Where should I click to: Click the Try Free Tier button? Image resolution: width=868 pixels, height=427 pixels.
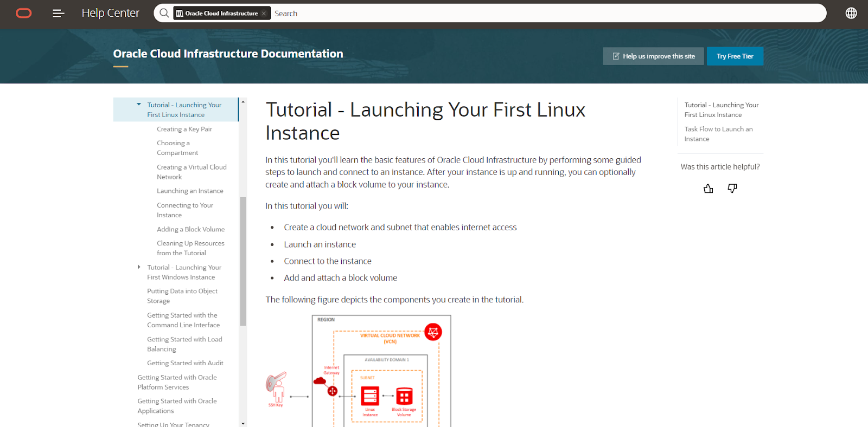(x=735, y=56)
